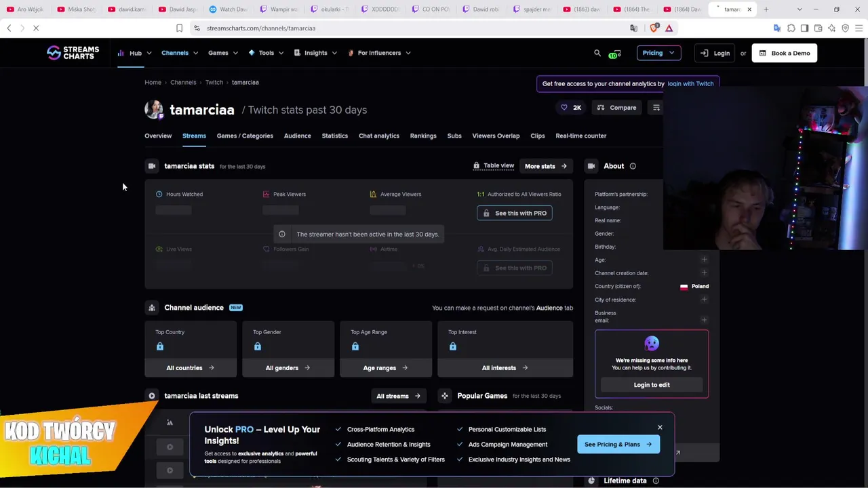The width and height of the screenshot is (868, 488).
Task: Open the add-to-list icon beside Compare
Action: click(656, 108)
